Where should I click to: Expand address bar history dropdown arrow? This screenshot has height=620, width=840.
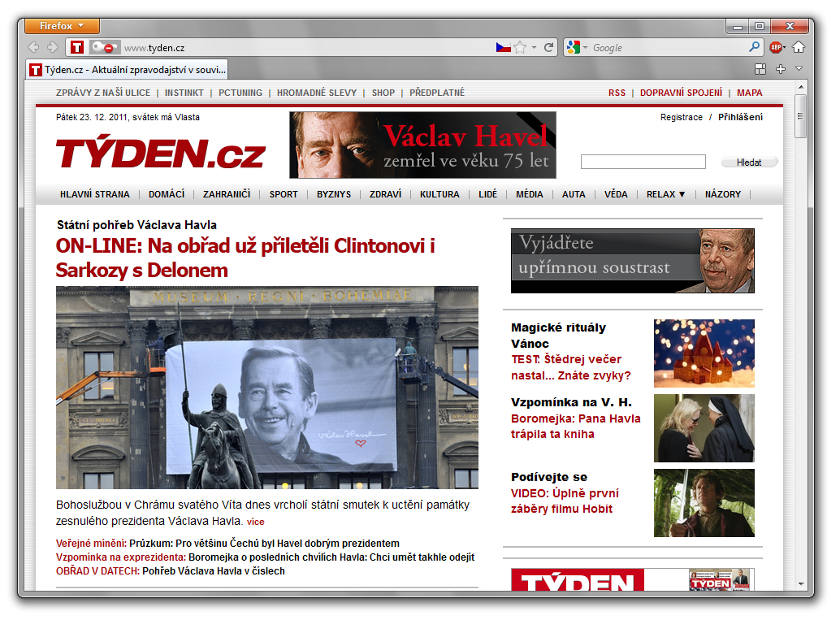[x=534, y=48]
